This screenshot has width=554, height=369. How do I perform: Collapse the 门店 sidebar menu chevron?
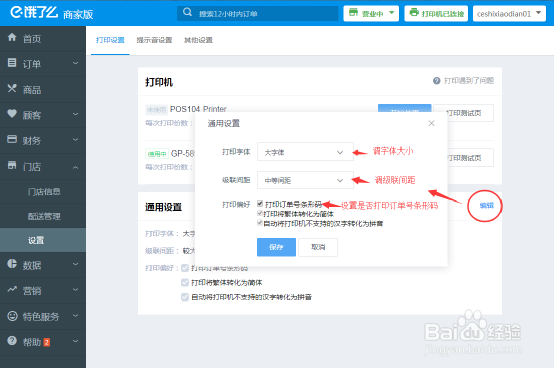75,167
